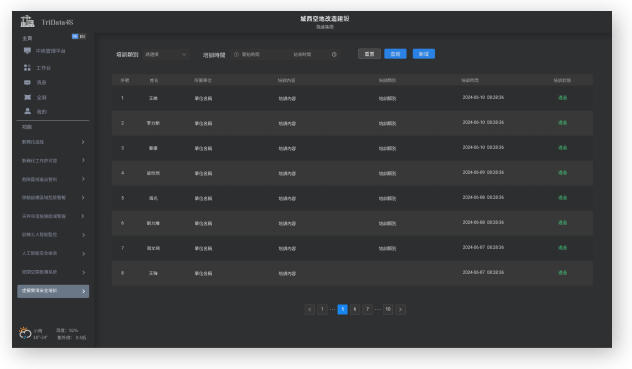Open the 工作台 workbench grid icon
632x369 pixels.
27,68
